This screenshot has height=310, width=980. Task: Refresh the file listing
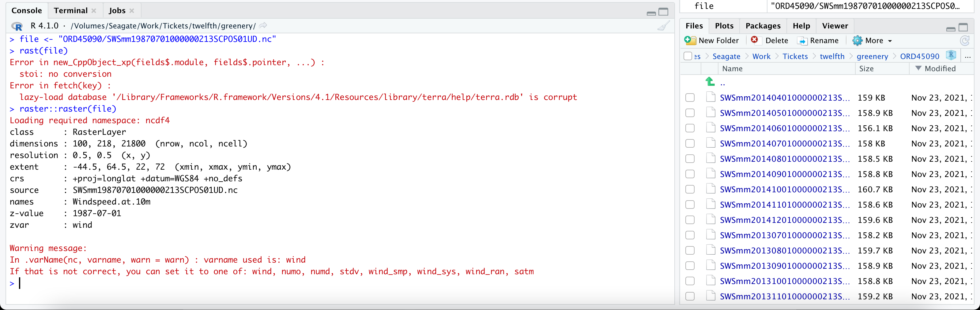965,41
